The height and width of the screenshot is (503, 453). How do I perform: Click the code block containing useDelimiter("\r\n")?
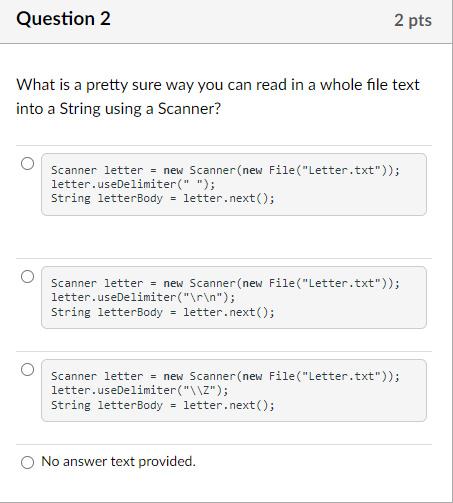point(234,297)
